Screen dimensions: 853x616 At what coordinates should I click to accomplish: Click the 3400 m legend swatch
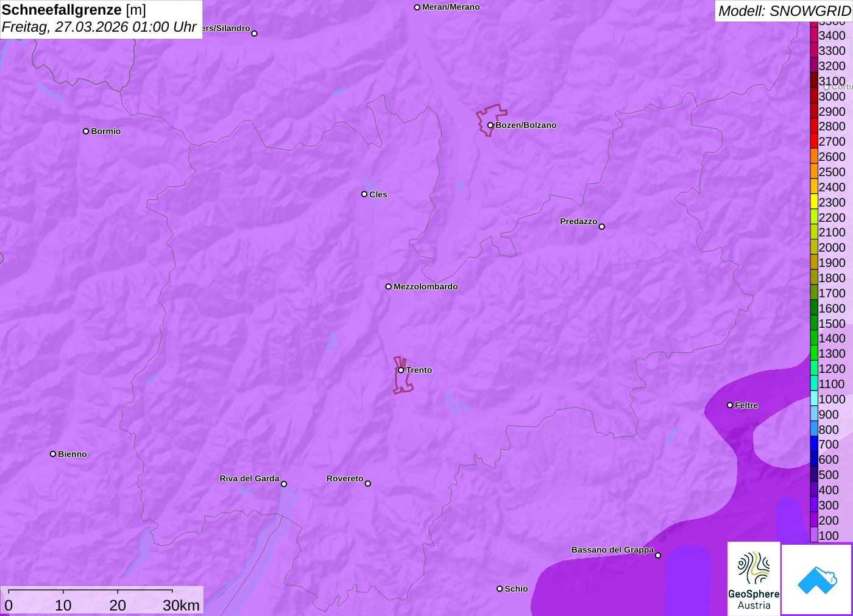click(x=814, y=35)
